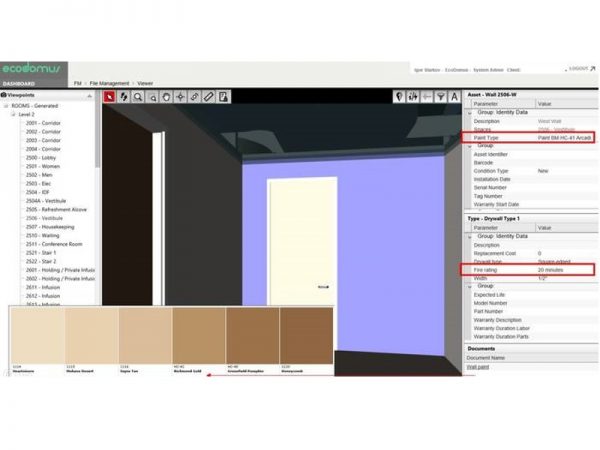Collapse the Asset Identity Data group
This screenshot has width=600, height=450.
469,112
